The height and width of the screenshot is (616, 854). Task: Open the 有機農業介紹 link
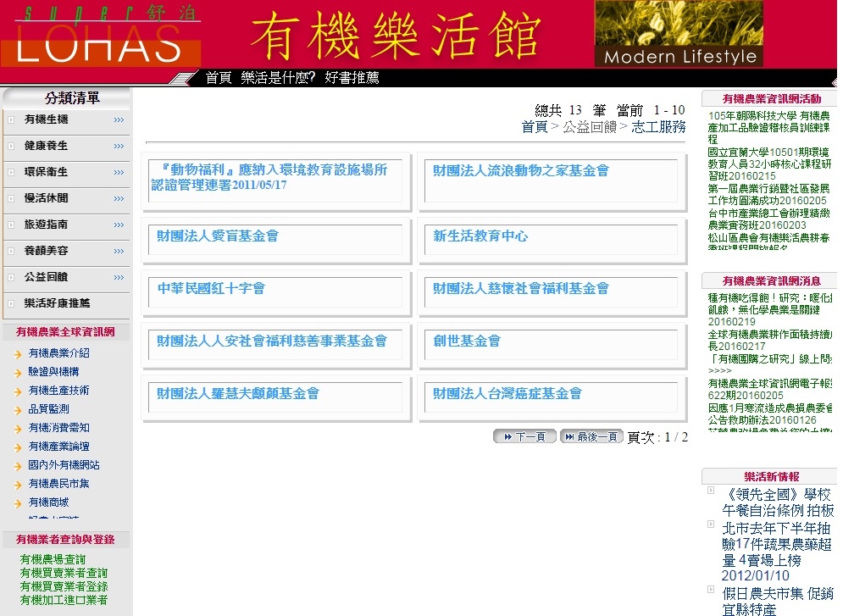pyautogui.click(x=58, y=353)
